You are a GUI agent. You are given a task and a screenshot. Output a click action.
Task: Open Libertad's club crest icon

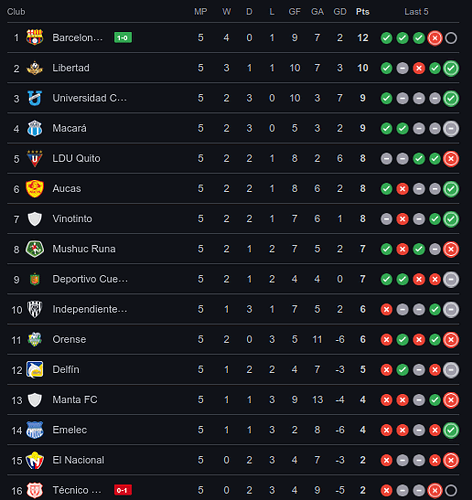click(35, 68)
